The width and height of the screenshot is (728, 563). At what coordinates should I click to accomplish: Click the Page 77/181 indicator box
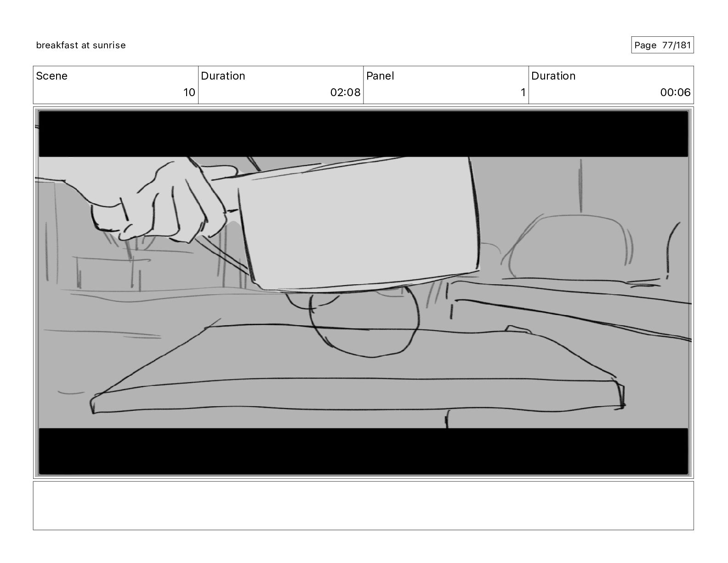click(662, 45)
